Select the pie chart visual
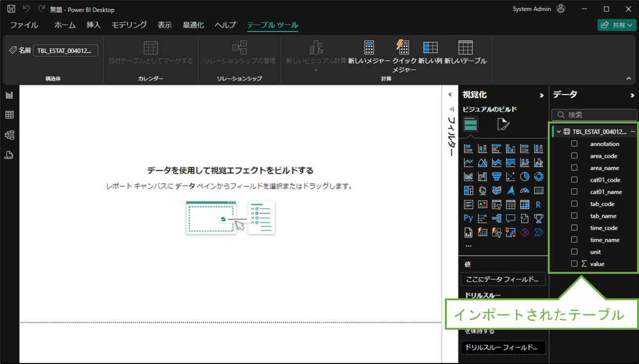Viewport: 639px width, 364px height. [525, 176]
